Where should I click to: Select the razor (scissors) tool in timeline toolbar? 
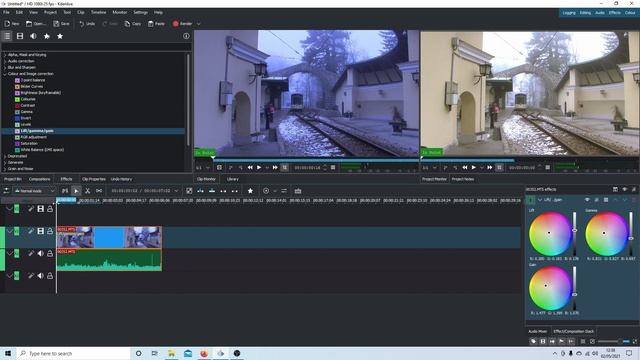87,191
